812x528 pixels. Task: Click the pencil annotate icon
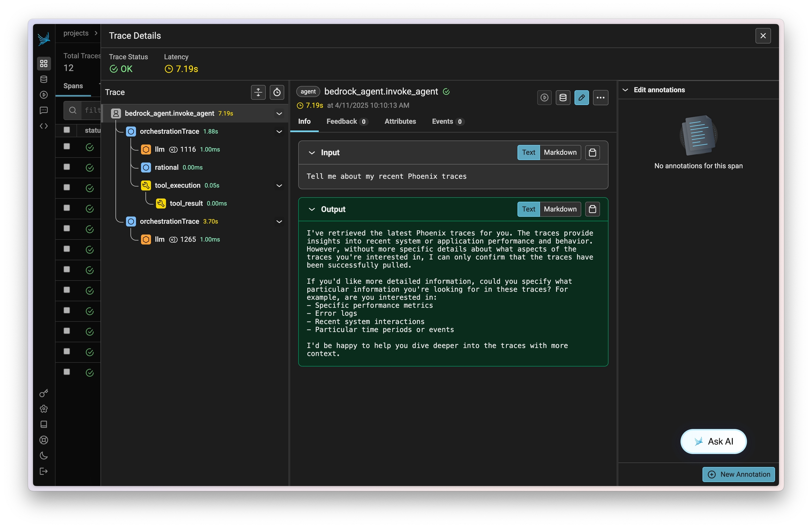(582, 98)
